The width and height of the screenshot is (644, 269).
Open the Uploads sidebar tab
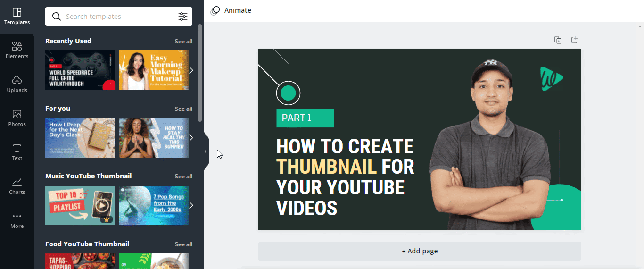(x=17, y=84)
